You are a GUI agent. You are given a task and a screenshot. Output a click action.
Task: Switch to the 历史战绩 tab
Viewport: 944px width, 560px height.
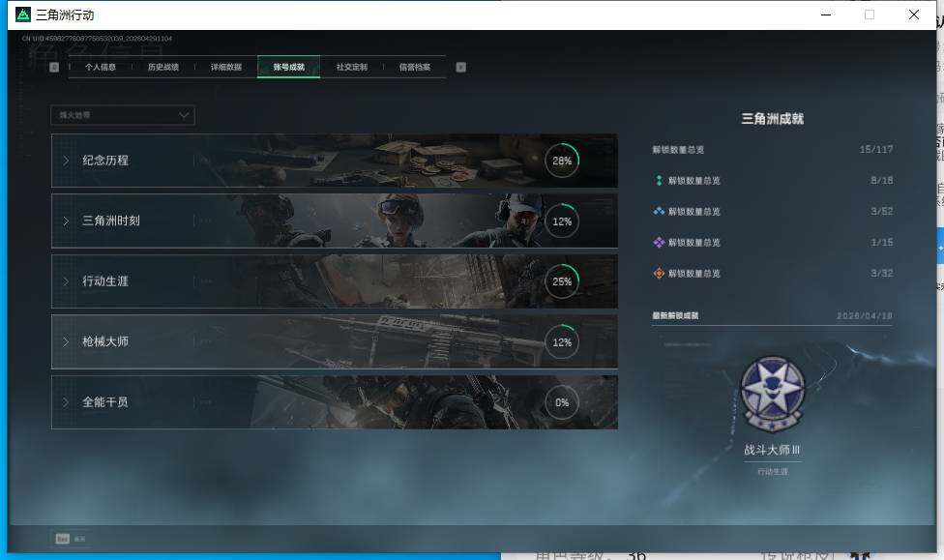click(x=163, y=67)
